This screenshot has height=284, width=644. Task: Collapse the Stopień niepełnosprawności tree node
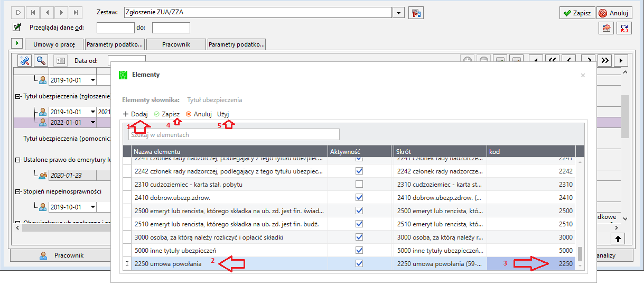point(17,191)
